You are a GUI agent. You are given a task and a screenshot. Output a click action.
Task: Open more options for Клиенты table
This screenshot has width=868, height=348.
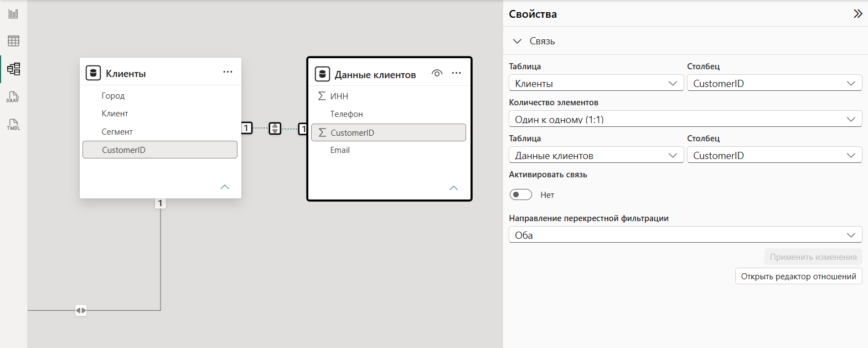point(228,72)
